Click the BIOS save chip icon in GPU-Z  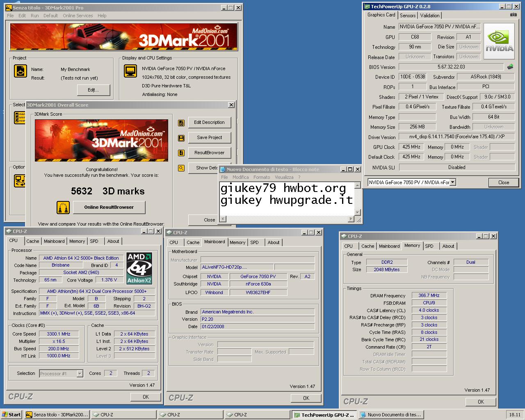pyautogui.click(x=510, y=66)
